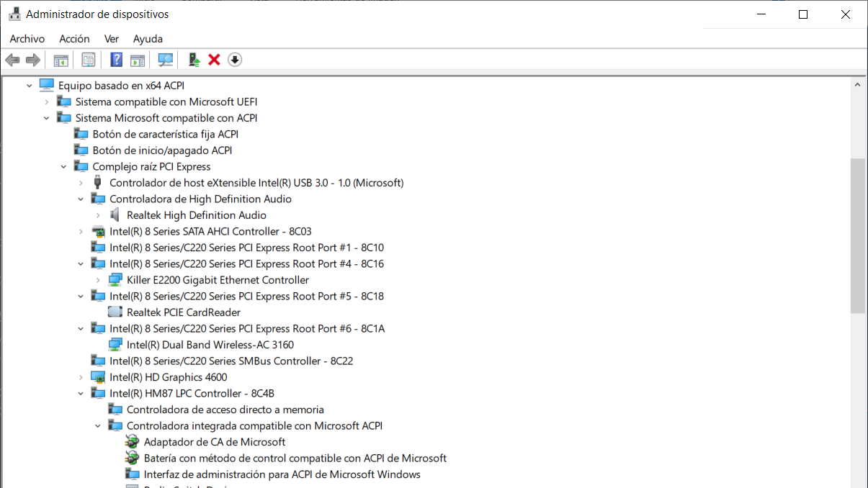This screenshot has width=868, height=488.
Task: Toggle the console tree show/hide toolbar icon
Action: coord(61,60)
